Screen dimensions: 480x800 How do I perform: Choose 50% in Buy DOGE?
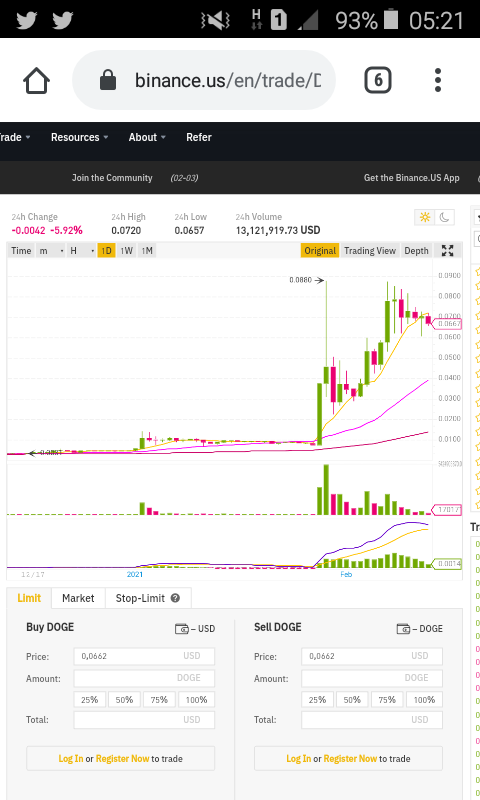click(124, 699)
